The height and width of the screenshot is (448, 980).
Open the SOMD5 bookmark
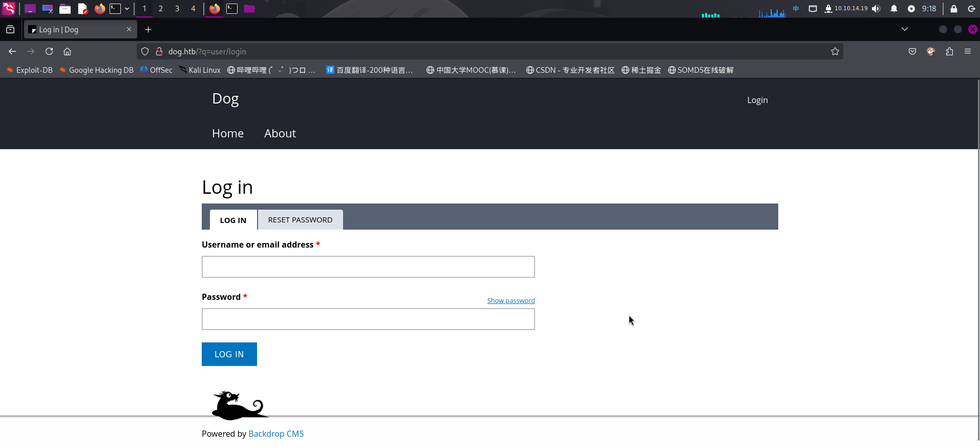[700, 70]
